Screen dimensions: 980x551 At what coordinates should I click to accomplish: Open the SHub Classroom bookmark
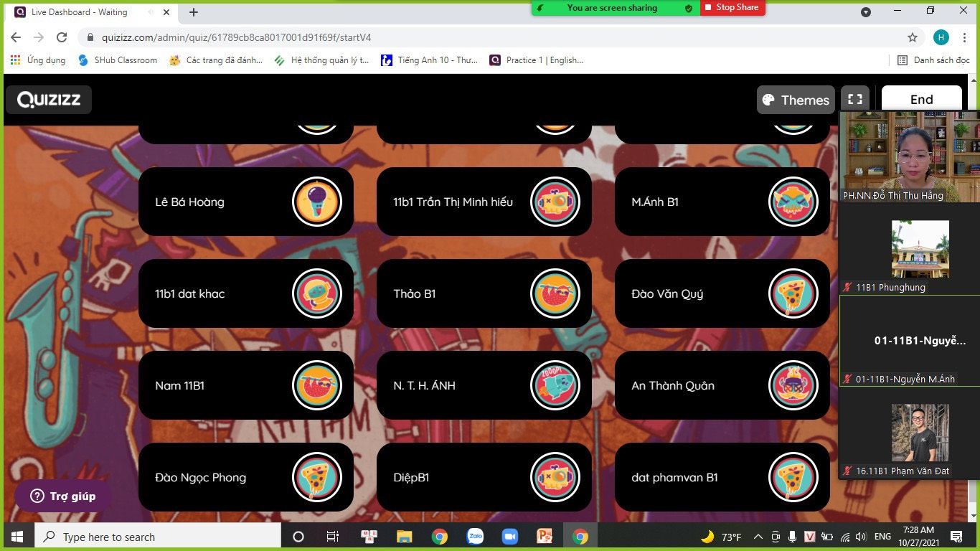(x=118, y=60)
